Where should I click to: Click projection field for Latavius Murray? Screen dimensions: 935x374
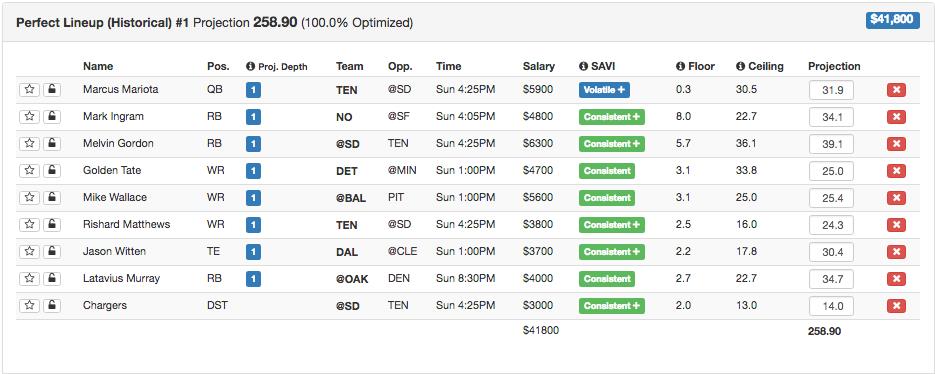831,279
